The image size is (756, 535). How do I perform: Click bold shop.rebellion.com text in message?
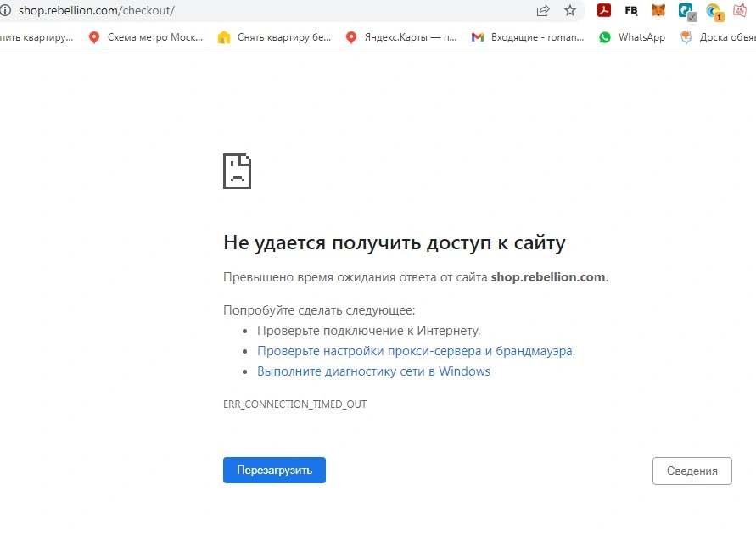pos(548,277)
